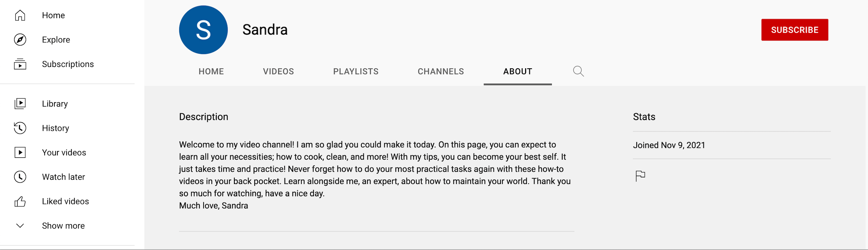Open the channel search magnifier icon
Viewport: 868px width, 250px height.
pos(579,71)
